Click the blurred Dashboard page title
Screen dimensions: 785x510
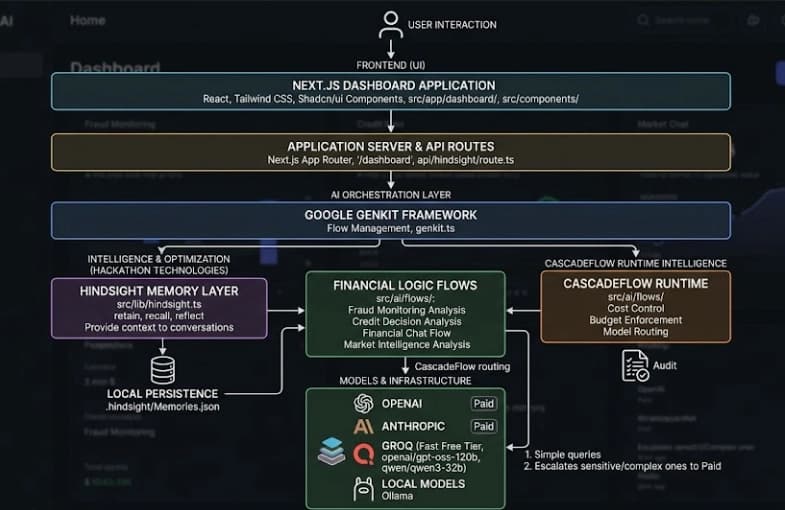(x=115, y=68)
